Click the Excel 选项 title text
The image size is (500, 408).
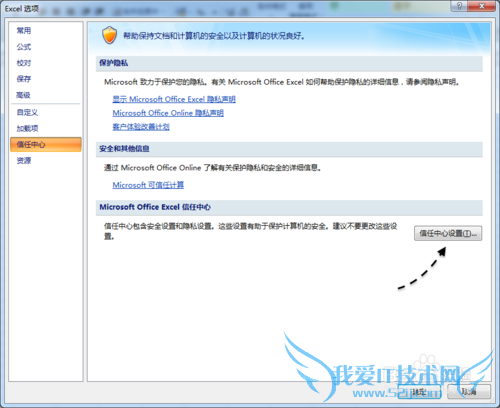pos(22,9)
